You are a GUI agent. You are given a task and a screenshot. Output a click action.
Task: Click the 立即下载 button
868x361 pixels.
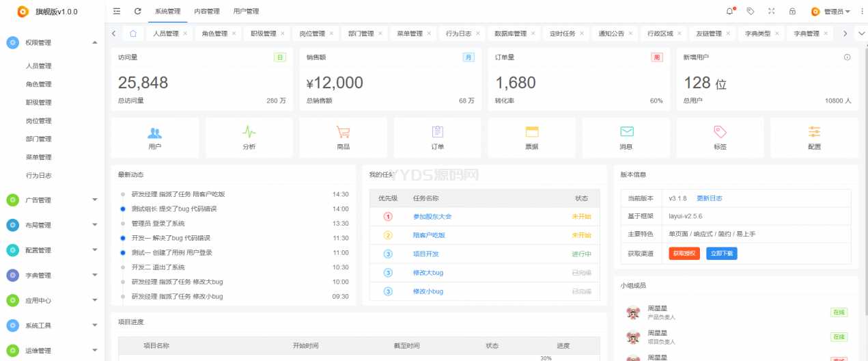pos(721,254)
